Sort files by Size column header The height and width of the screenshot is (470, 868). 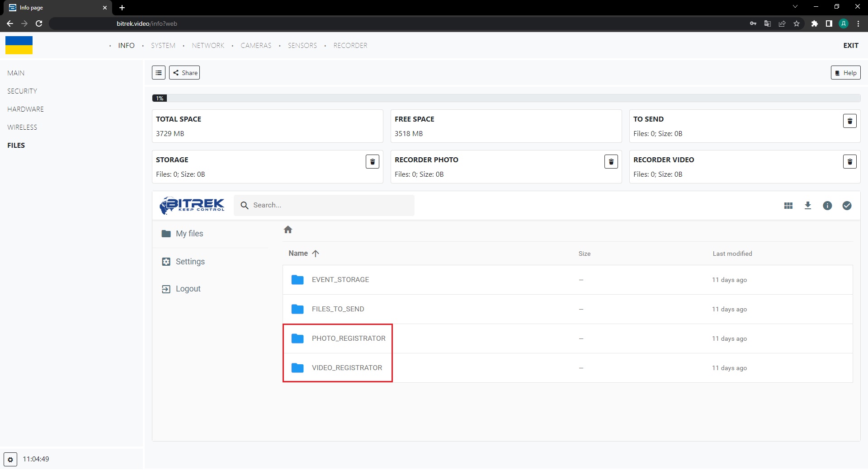point(584,254)
